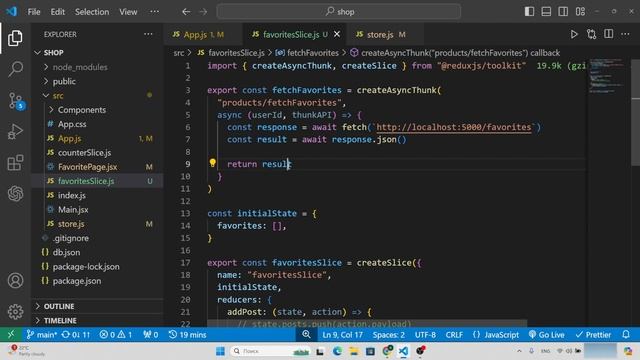Open counterSlice.js in the explorer
Viewport: 640px width, 360px height.
coord(97,153)
